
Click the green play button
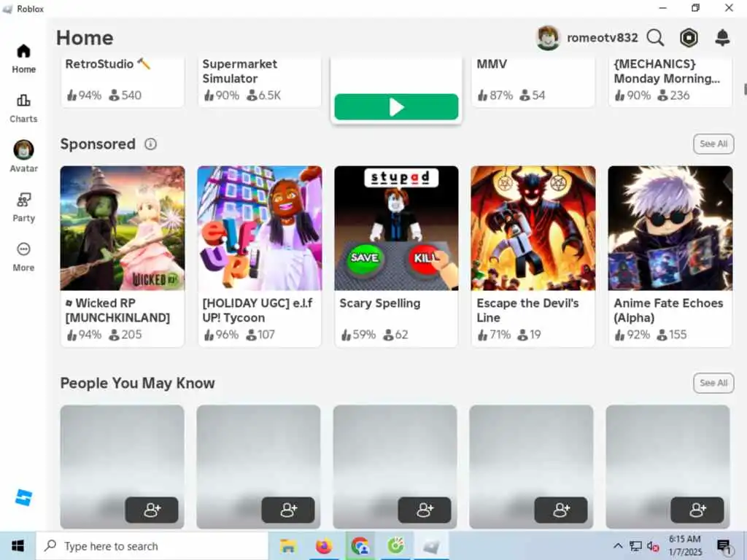click(x=396, y=106)
